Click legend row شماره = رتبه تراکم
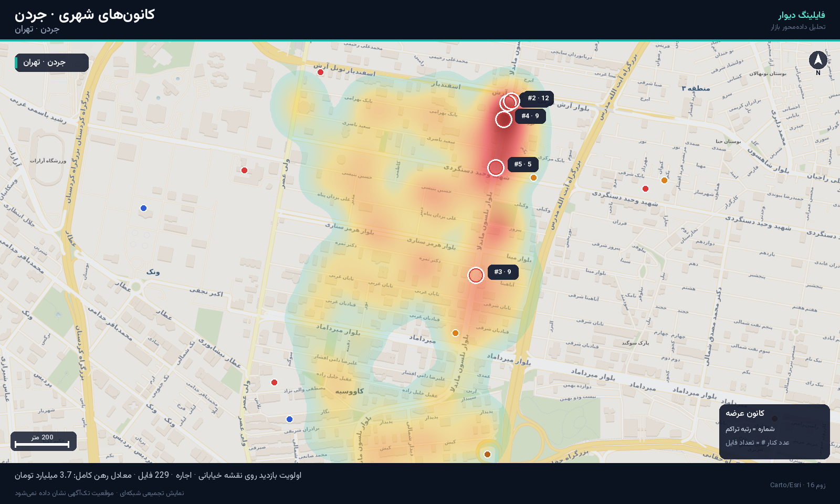Image resolution: width=840 pixels, height=504 pixels. tap(750, 429)
